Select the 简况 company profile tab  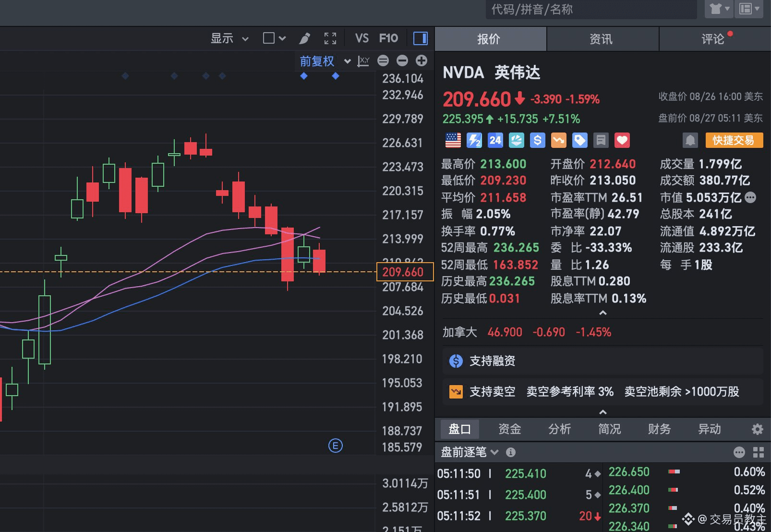(609, 429)
